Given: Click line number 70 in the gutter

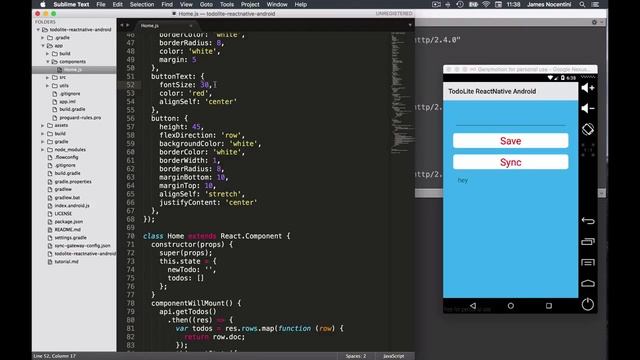Looking at the screenshot, I should click(x=130, y=236).
